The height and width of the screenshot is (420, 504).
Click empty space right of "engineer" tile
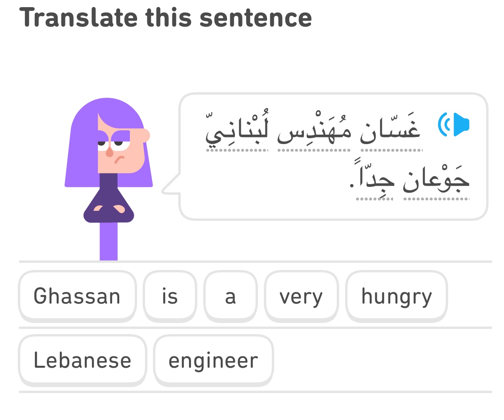pyautogui.click(x=380, y=360)
